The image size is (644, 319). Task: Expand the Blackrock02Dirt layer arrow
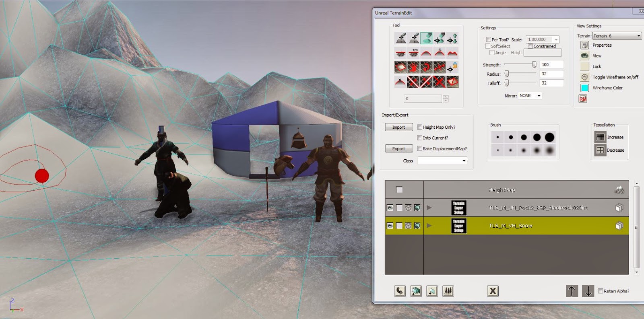tap(429, 208)
